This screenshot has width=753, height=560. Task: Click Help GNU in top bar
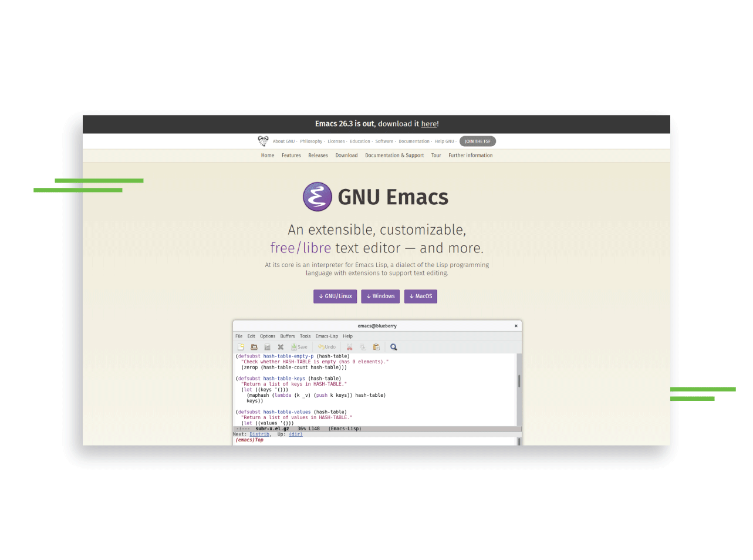444,141
